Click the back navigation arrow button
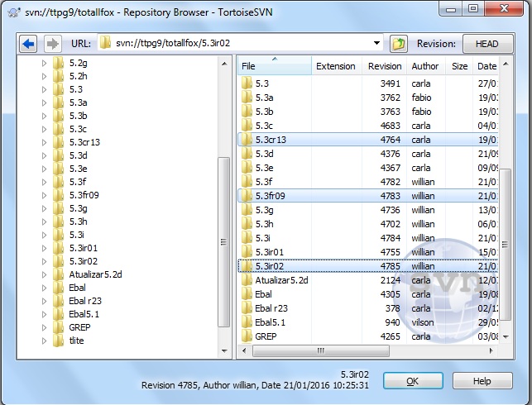The image size is (532, 405). pyautogui.click(x=28, y=44)
